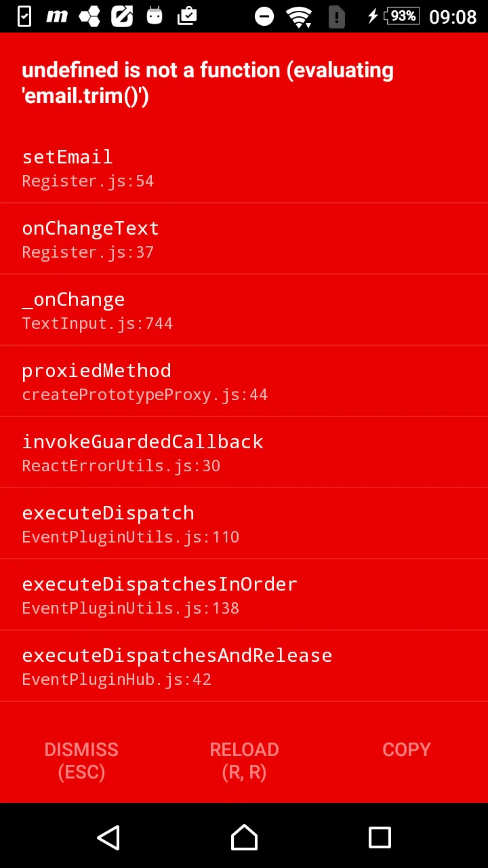This screenshot has width=488, height=868.
Task: Tap the missing SIM card icon
Action: 336,16
